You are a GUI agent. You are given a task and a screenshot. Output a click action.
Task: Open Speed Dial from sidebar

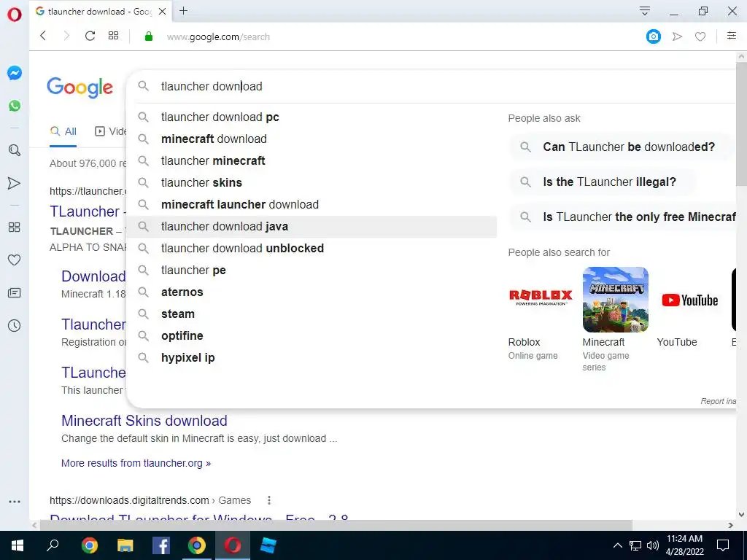[x=15, y=227]
